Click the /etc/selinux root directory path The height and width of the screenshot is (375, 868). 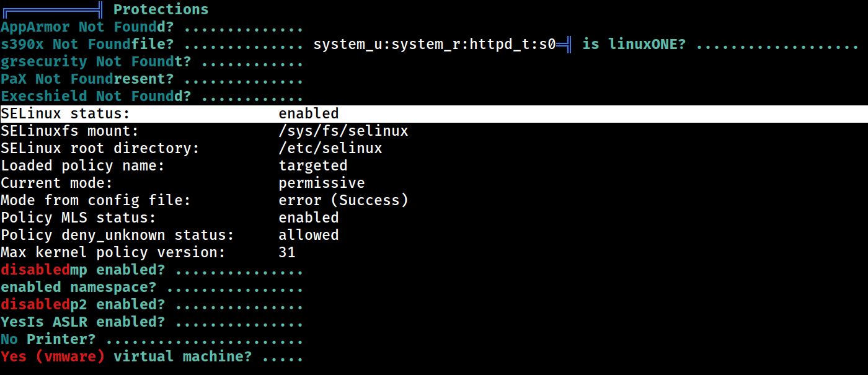(x=330, y=148)
